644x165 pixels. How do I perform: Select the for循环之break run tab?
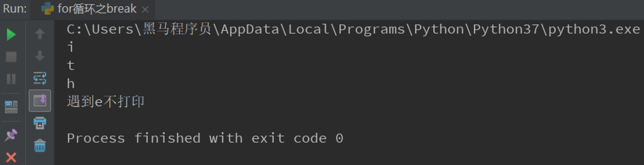[97, 9]
